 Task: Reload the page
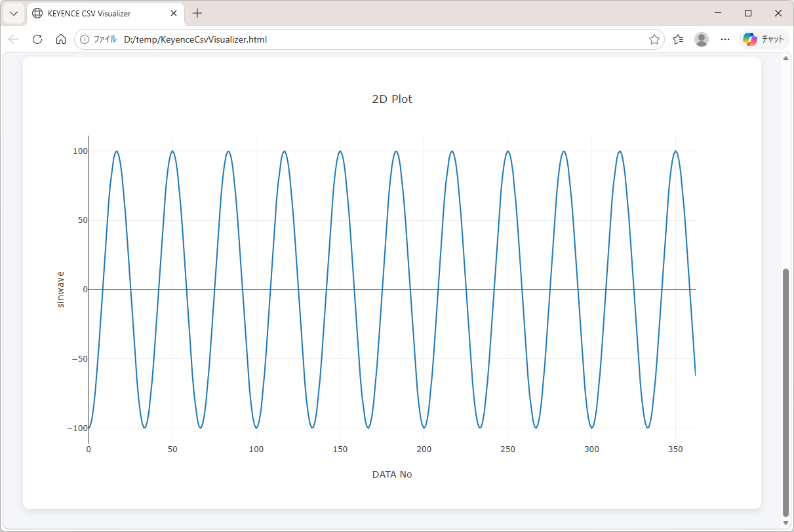[37, 39]
